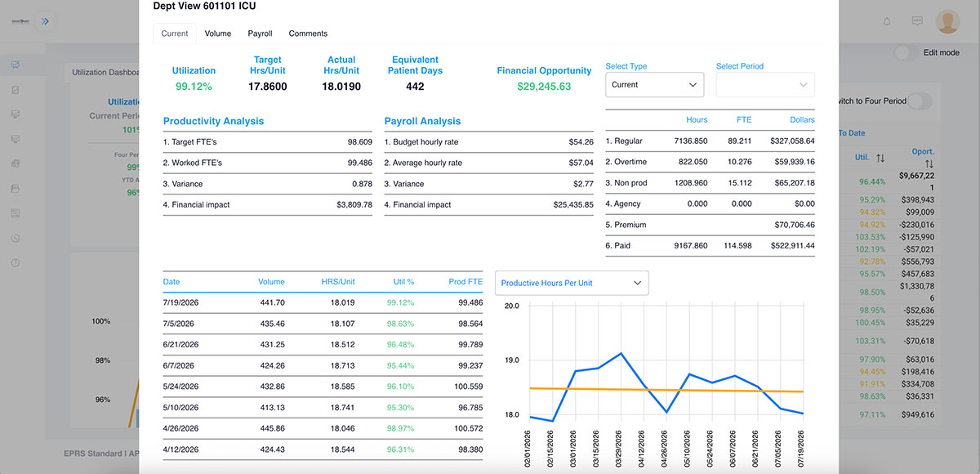The width and height of the screenshot is (980, 474).
Task: Click the help question-mark sidebar icon
Action: click(16, 262)
